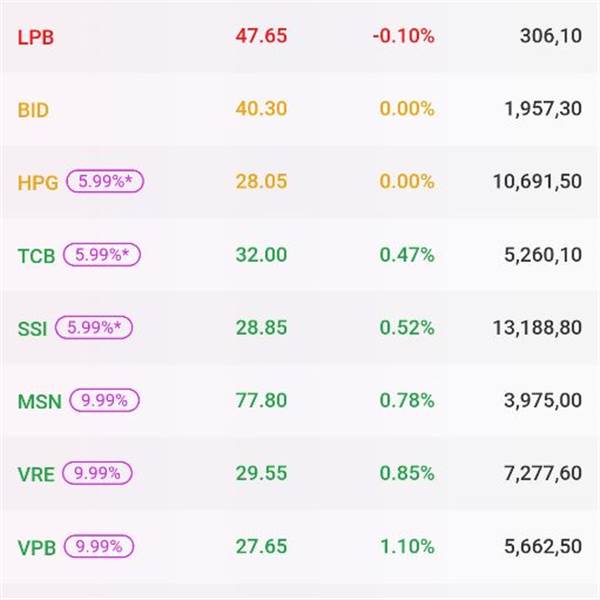
Task: Select the BID ticker symbol
Action: (x=33, y=109)
